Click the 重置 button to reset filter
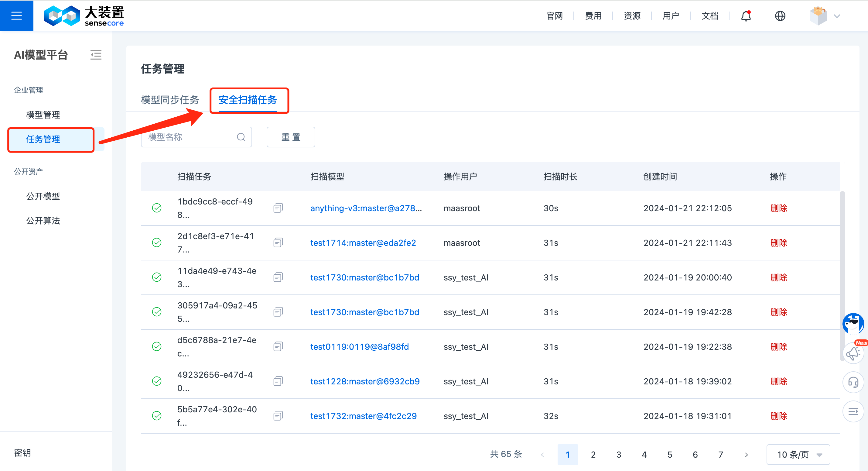 pos(290,137)
